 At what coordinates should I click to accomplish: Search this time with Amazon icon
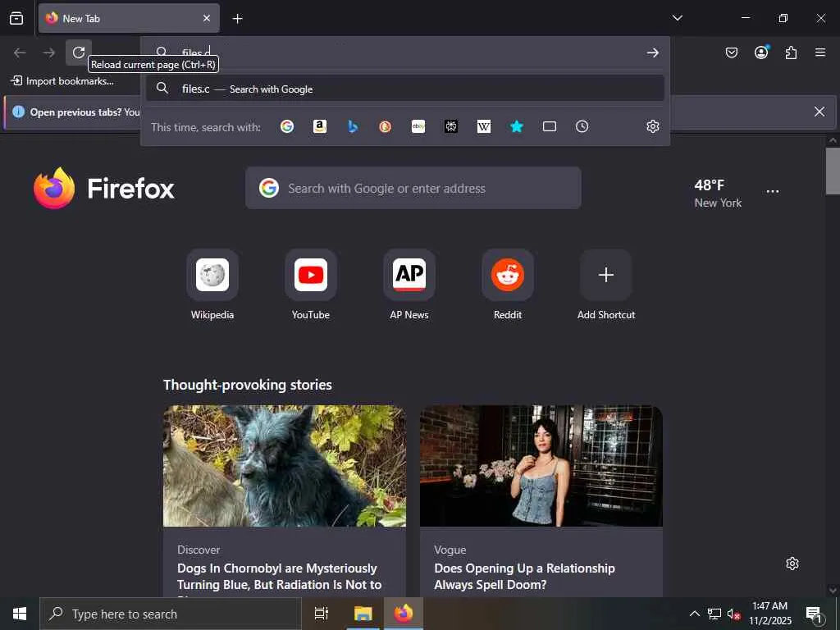320,126
